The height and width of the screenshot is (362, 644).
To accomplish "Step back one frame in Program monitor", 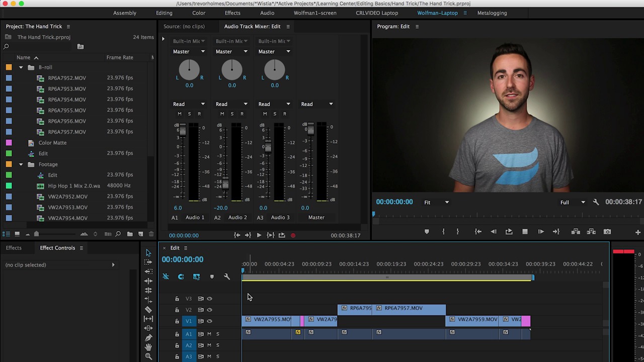I will click(494, 232).
